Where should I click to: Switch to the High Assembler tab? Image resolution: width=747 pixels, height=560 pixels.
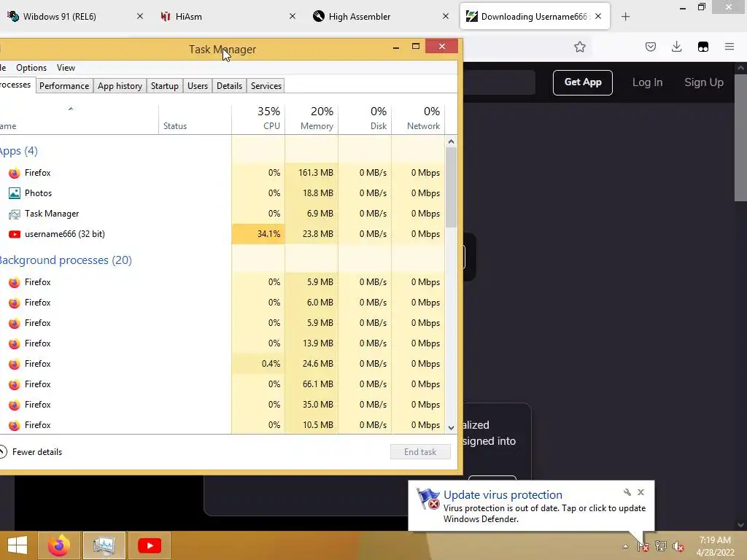coord(381,17)
